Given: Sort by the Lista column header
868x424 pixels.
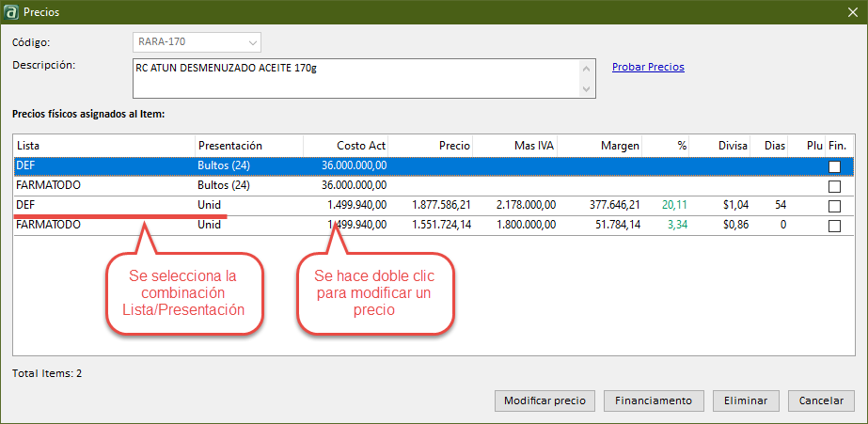Looking at the screenshot, I should coord(103,146).
